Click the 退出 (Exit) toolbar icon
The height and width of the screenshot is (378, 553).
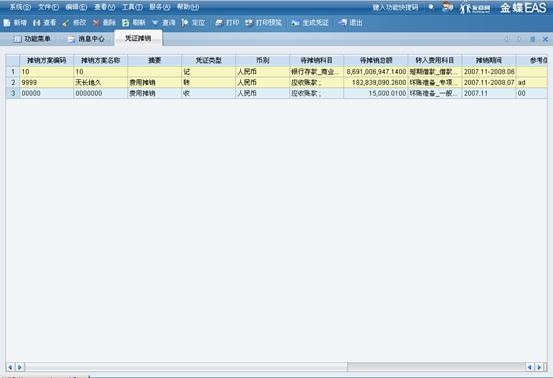coord(342,23)
